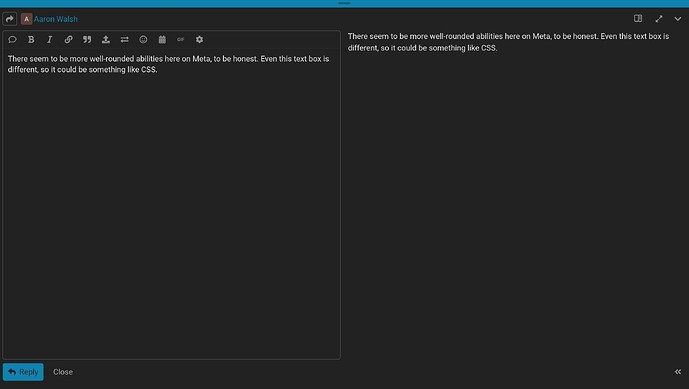Screen dimensions: 689x389
Task: Insert a whisper with the speech bubble icon
Action: click(x=12, y=40)
